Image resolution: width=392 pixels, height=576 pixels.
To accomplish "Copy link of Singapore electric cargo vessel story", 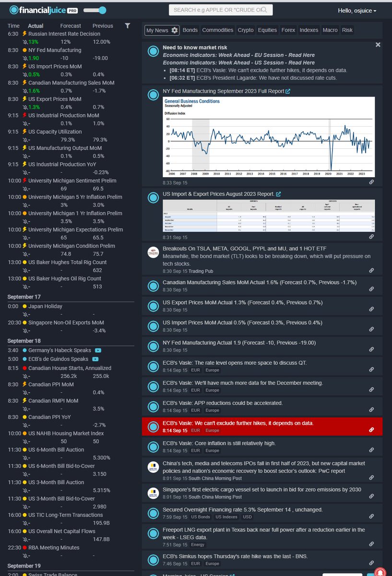I will click(x=371, y=496).
